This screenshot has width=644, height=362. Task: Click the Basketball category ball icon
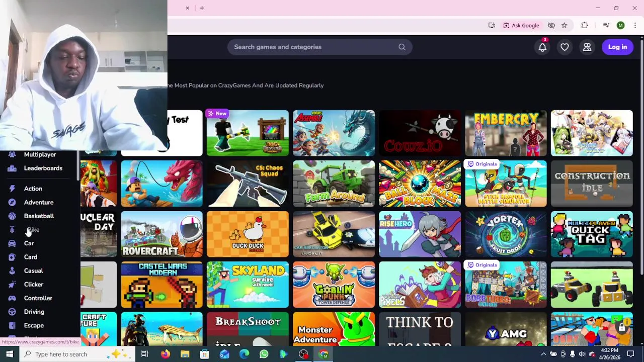point(12,216)
